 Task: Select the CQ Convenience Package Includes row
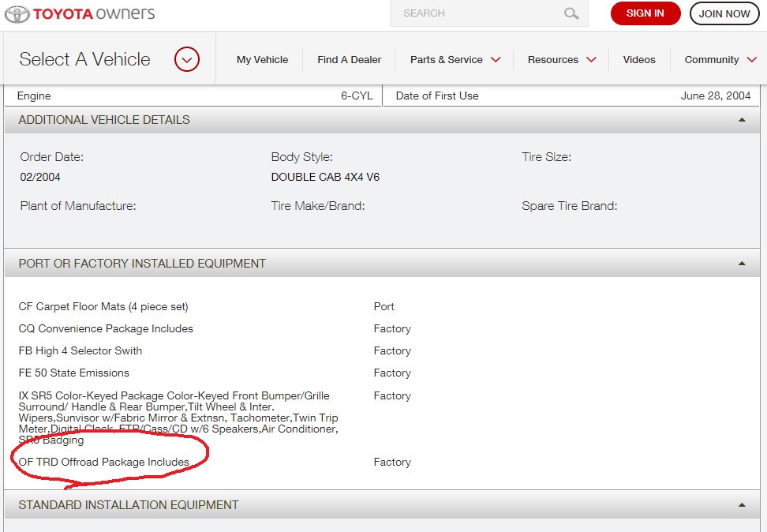(x=106, y=329)
